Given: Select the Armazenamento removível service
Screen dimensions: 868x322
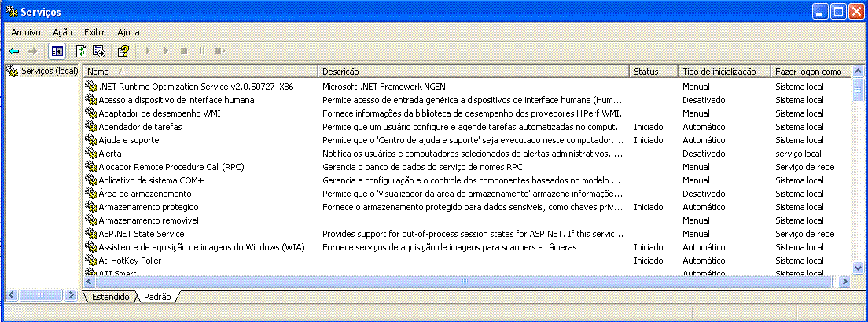Looking at the screenshot, I should (x=149, y=220).
